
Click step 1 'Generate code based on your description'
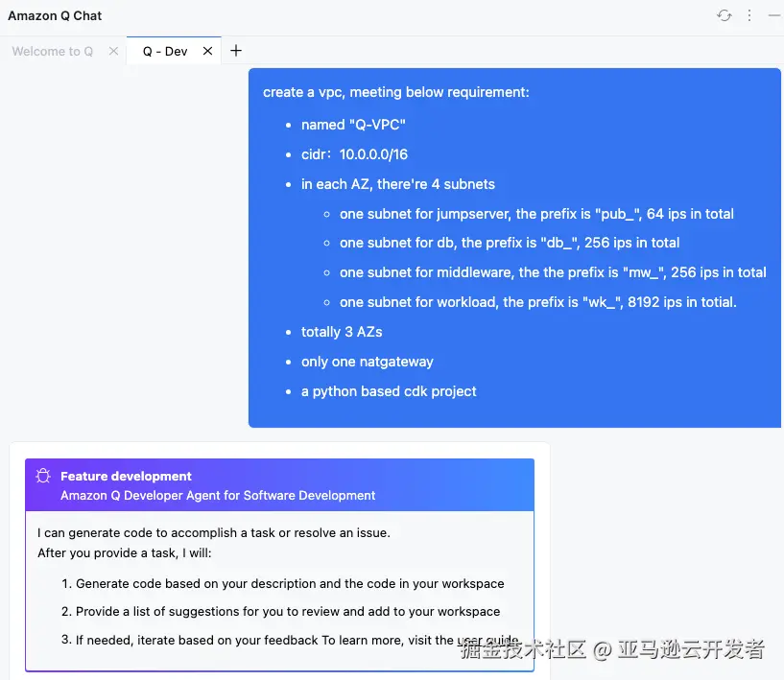pyautogui.click(x=290, y=583)
